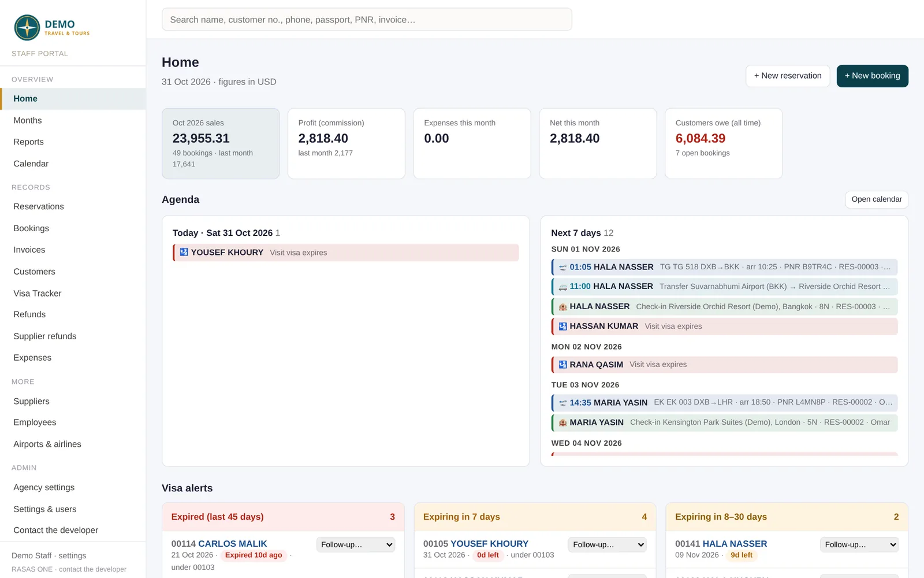Open the Calendar sidebar item
Viewport: 924px width, 578px height.
[73, 164]
